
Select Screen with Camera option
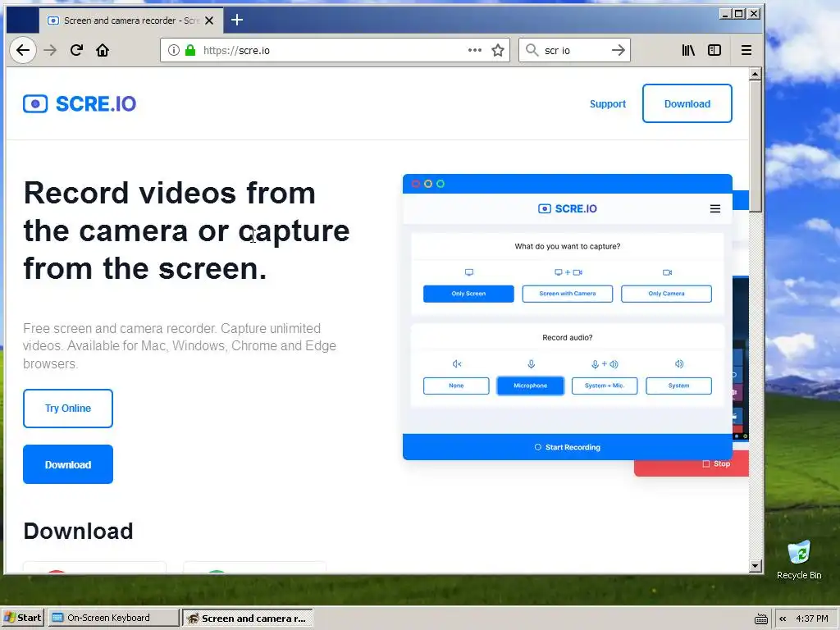pyautogui.click(x=568, y=294)
